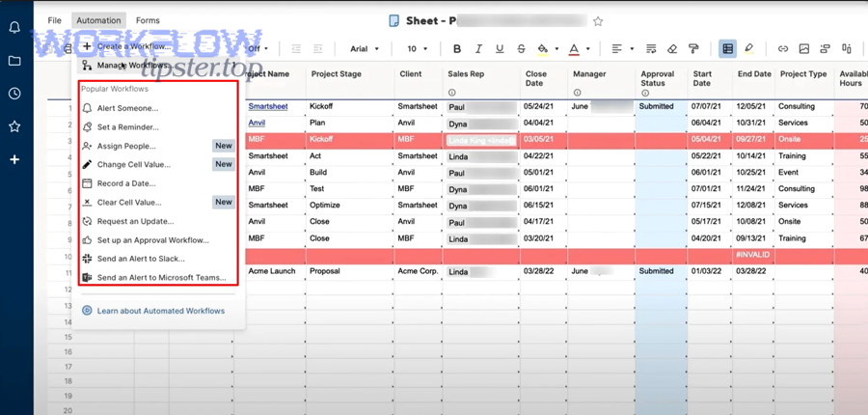Open the Arial font dropdown

click(x=365, y=49)
